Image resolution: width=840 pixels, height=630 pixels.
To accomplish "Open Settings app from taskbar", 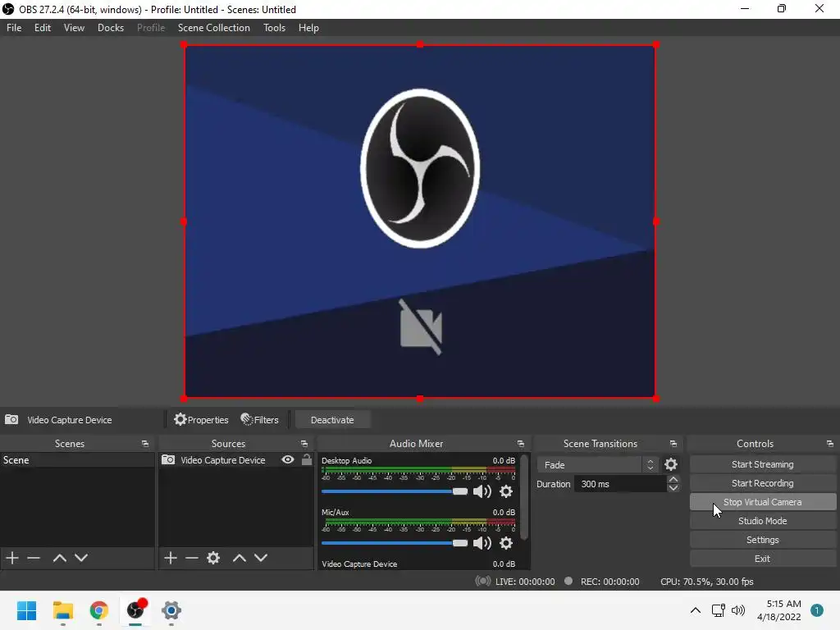I will 171,610.
